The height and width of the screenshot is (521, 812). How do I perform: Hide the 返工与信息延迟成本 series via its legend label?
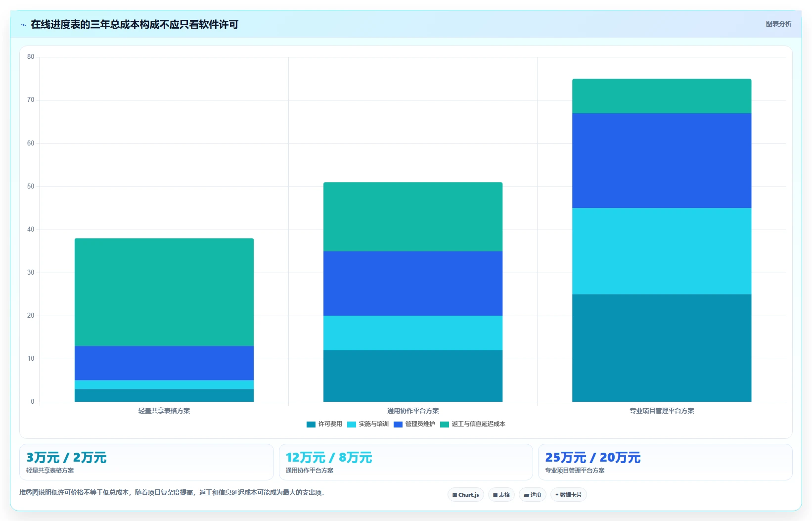(478, 424)
